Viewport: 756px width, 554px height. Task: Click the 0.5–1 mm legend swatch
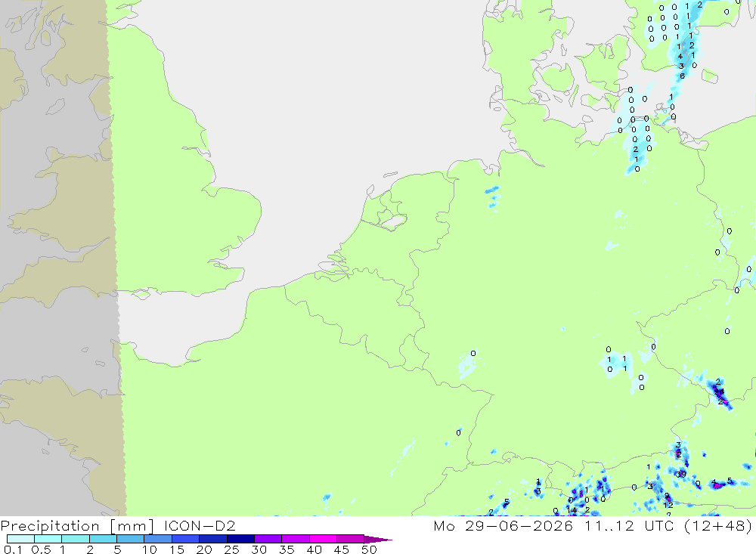pos(48,539)
